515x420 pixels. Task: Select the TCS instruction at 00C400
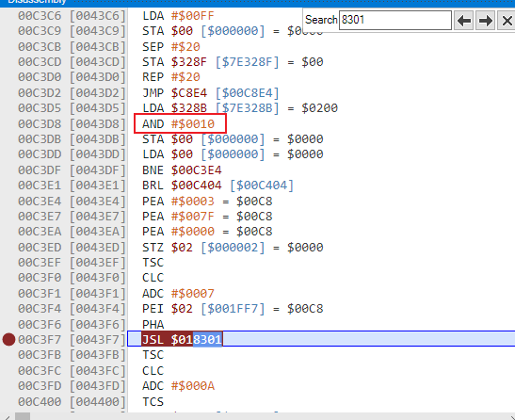click(153, 401)
